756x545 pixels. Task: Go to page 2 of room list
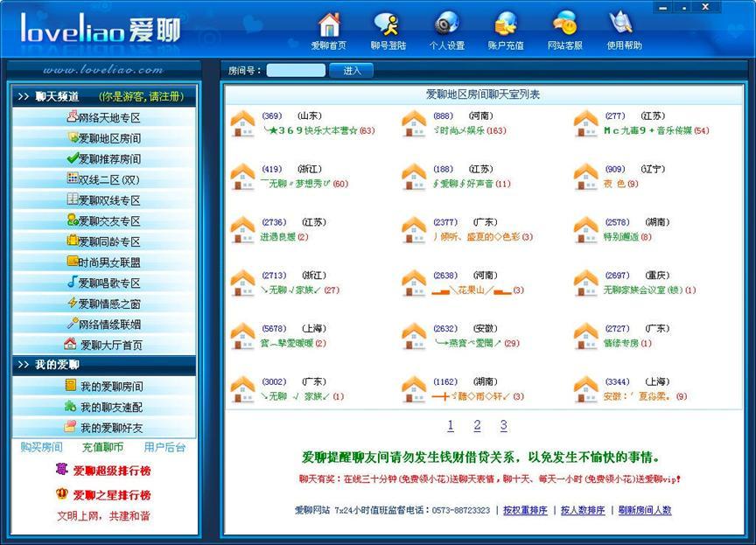pos(477,426)
